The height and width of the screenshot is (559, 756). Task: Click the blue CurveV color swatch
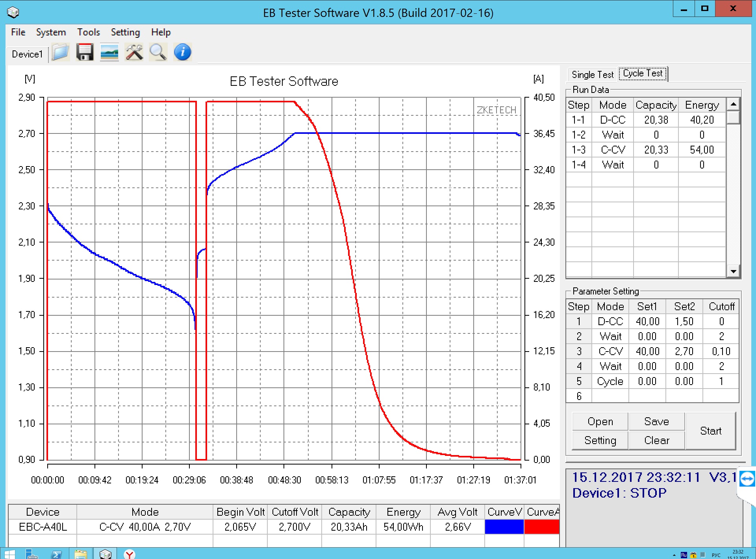pyautogui.click(x=504, y=527)
